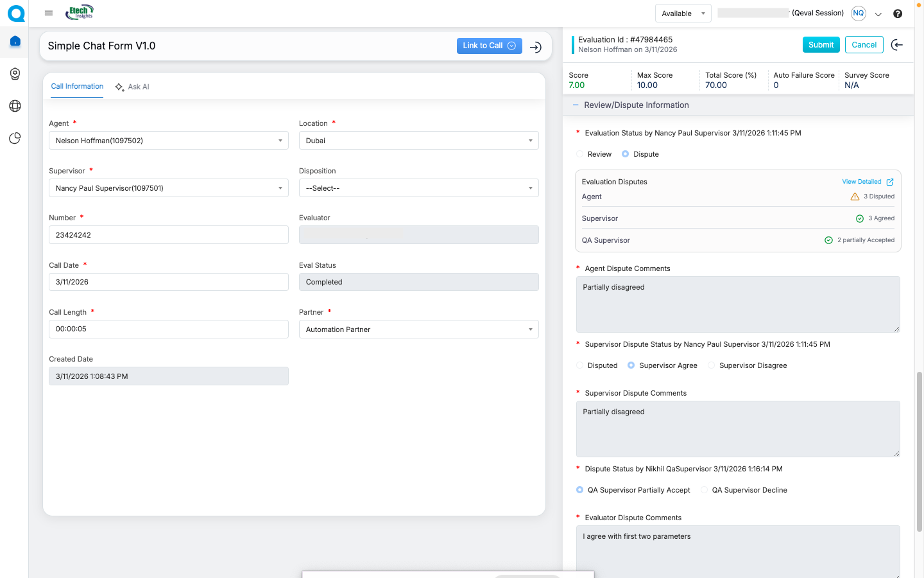This screenshot has height=578, width=924.
Task: Open the hamburger menu icon
Action: pos(49,13)
